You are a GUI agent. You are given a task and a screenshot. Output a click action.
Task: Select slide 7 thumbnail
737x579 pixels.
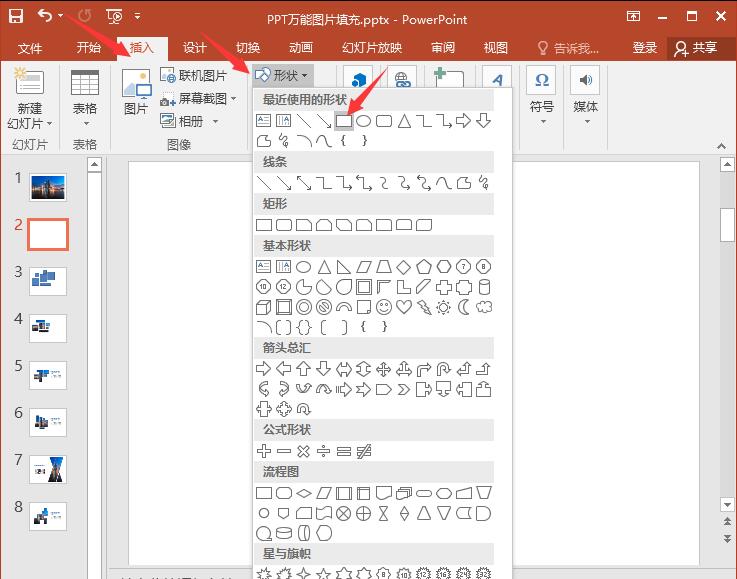[48, 469]
